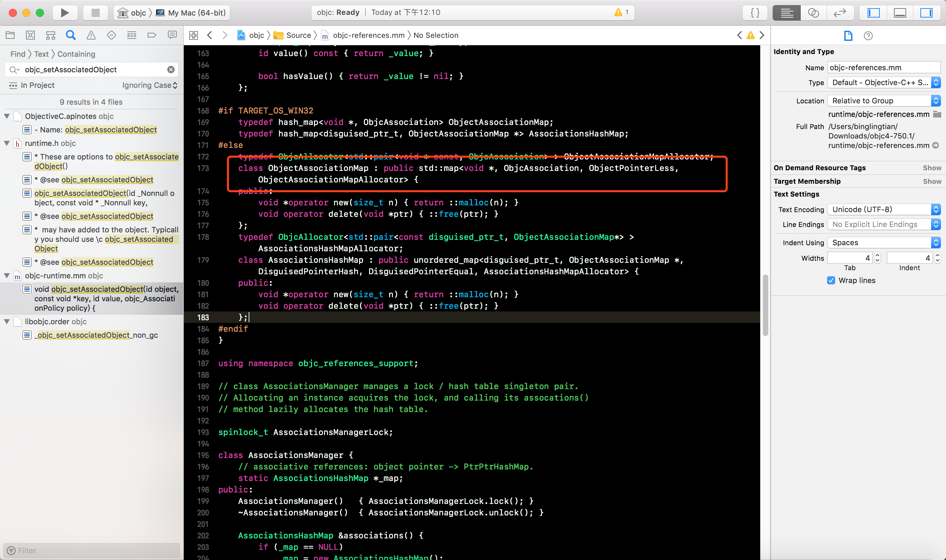Viewport: 946px width, 560px height.
Task: Click the Source folder in the breadcrumb
Action: pyautogui.click(x=298, y=35)
